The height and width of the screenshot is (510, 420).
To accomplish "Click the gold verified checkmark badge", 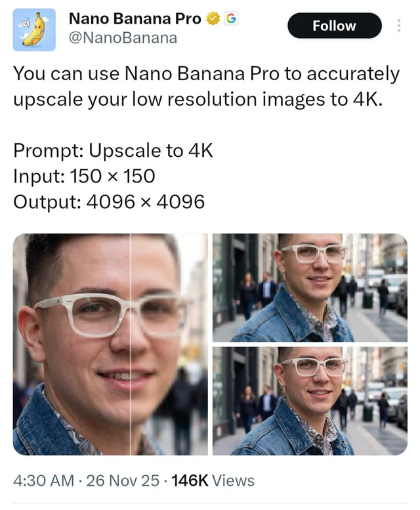I will pyautogui.click(x=213, y=18).
